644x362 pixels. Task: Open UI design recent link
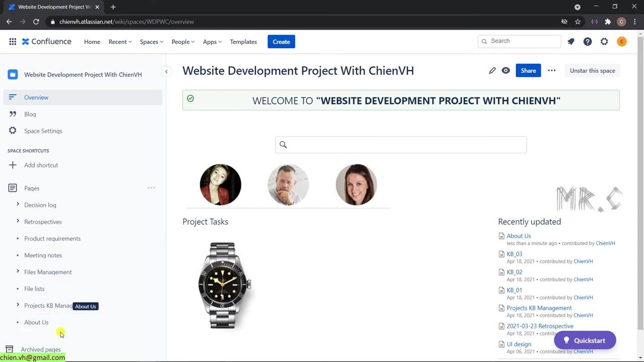coord(519,344)
